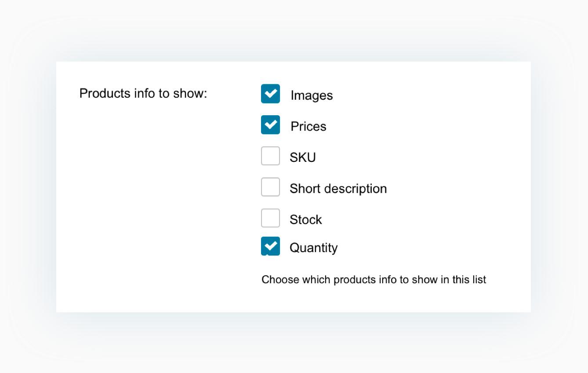The image size is (588, 373).
Task: Click the "SKU" label text
Action: point(303,157)
